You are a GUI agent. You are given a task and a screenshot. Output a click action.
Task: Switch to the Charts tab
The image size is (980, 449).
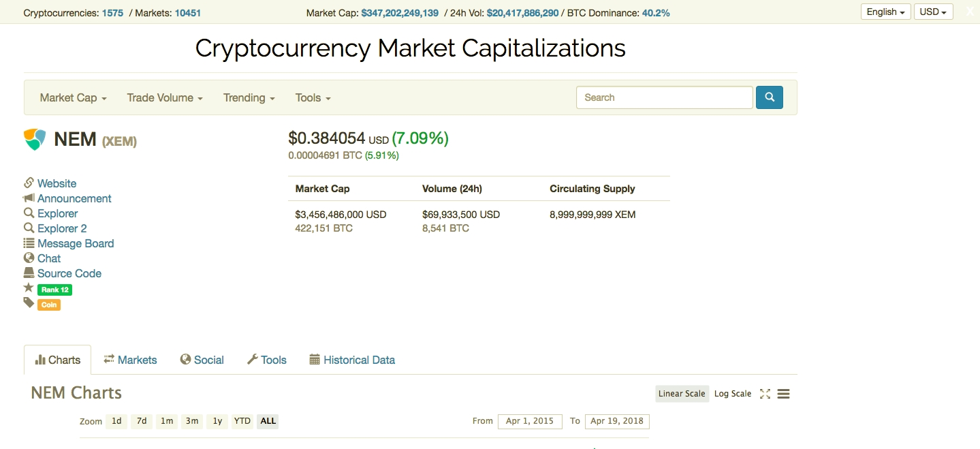(x=57, y=360)
